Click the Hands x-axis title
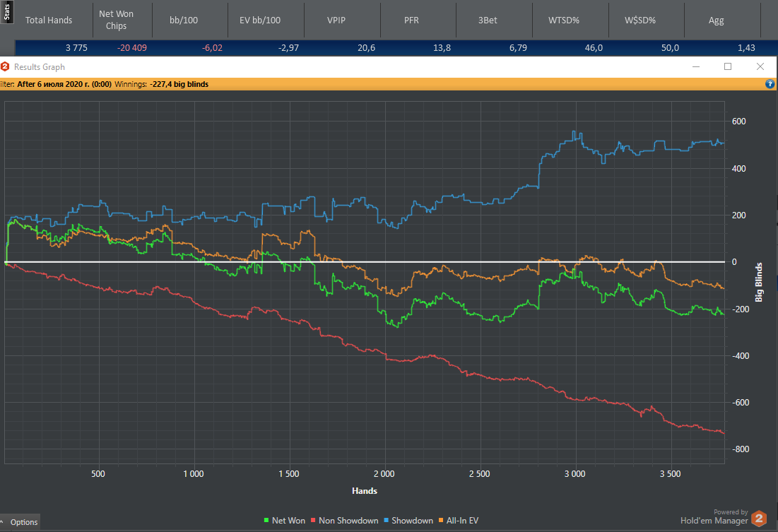The image size is (778, 532). [365, 491]
